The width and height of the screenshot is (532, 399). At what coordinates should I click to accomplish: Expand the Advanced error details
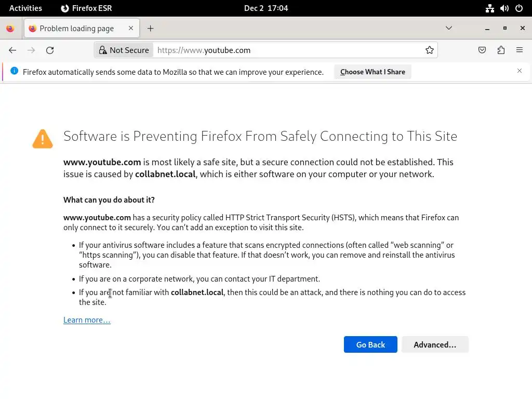pos(435,344)
